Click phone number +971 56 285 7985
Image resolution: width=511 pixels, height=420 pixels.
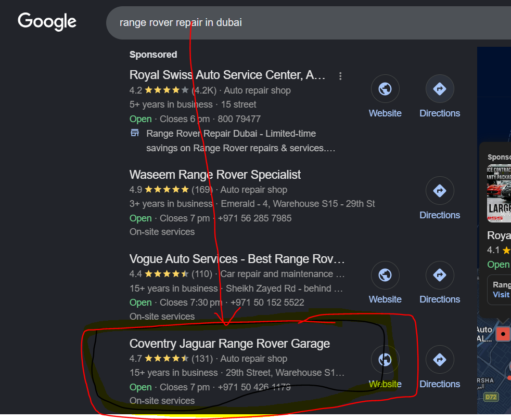click(254, 218)
